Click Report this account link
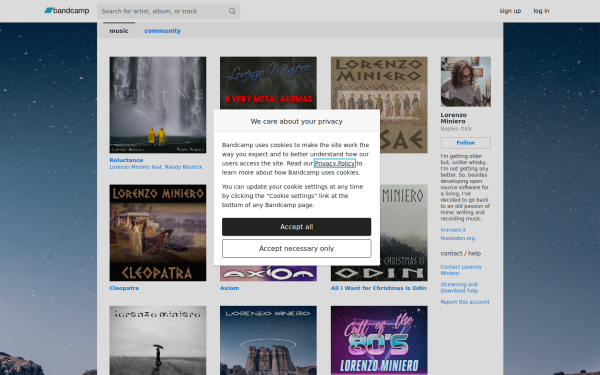This screenshot has width=600, height=375. [x=465, y=302]
